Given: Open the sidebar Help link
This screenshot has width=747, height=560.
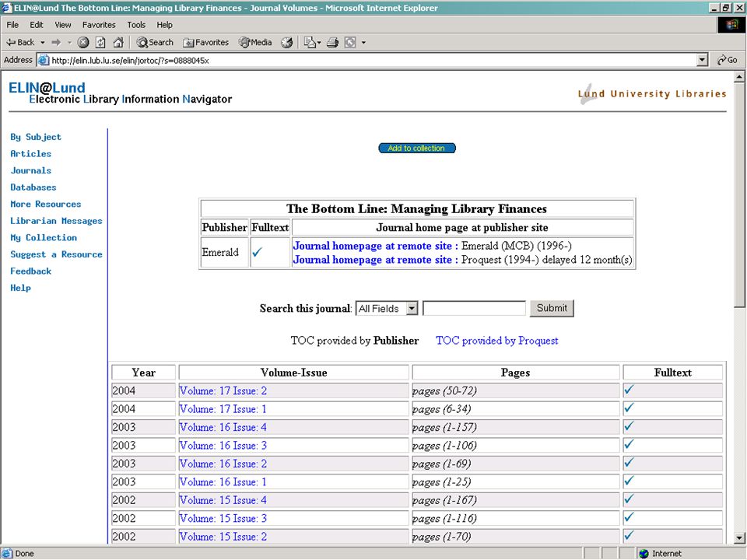Looking at the screenshot, I should (x=20, y=288).
